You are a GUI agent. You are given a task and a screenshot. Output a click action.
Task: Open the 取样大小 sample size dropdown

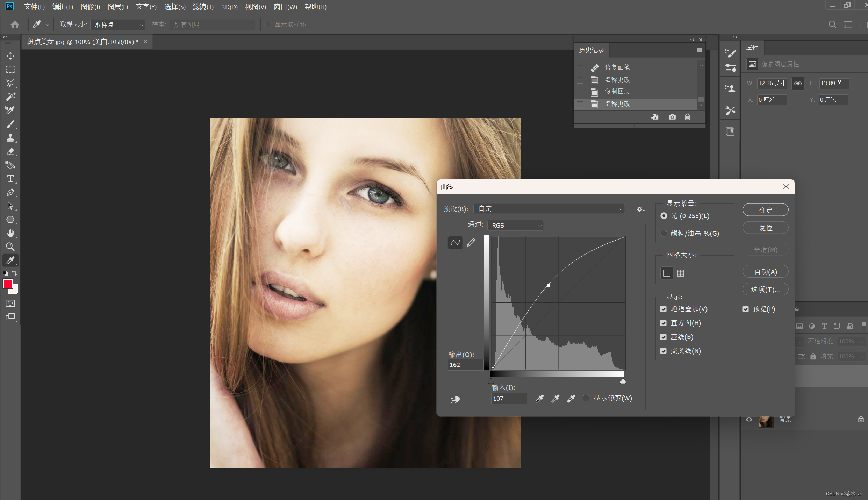pos(118,24)
